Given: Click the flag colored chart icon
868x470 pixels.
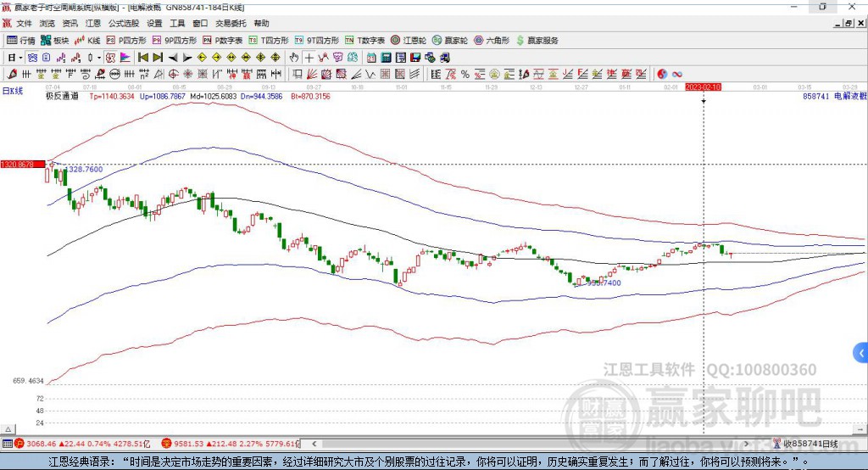Looking at the screenshot, I should click(125, 58).
